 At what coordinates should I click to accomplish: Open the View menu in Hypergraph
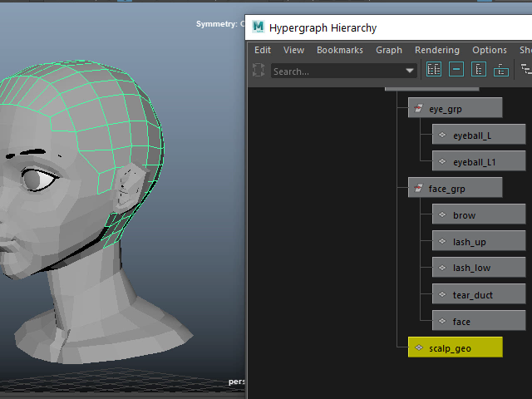(293, 50)
